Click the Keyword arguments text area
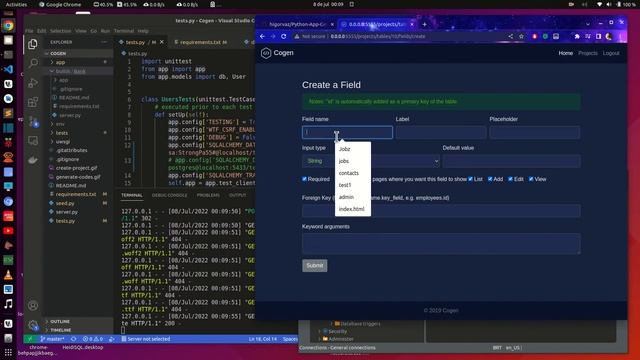Viewport: 640px width, 360px height. [x=441, y=244]
